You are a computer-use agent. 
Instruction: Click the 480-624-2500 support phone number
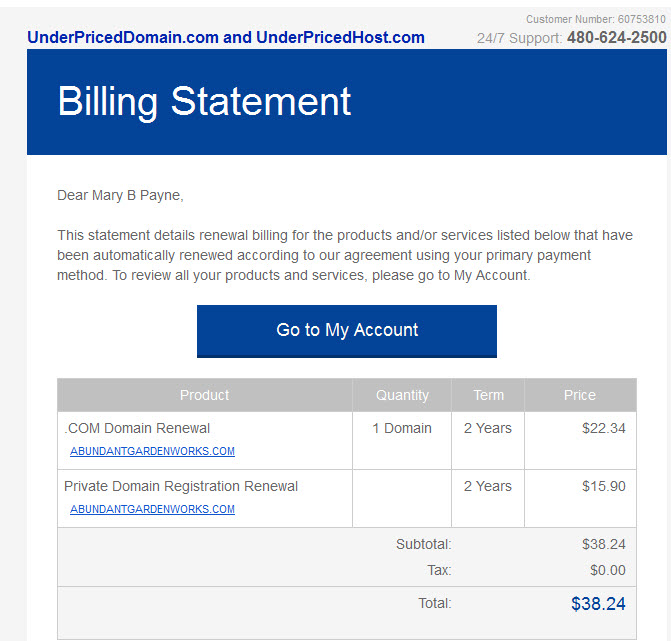(617, 38)
